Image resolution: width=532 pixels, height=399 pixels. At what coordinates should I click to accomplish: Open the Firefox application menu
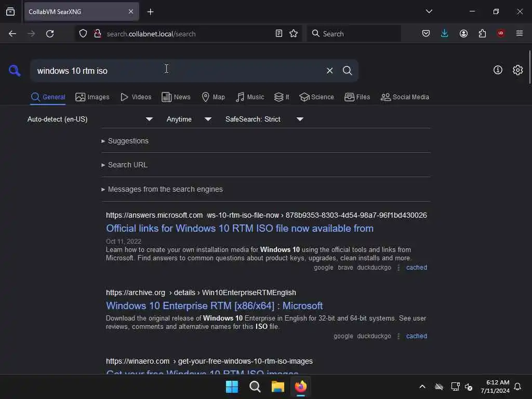[520, 33]
